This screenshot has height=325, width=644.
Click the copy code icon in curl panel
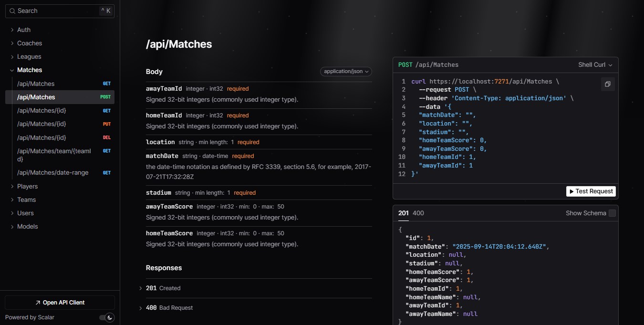607,84
